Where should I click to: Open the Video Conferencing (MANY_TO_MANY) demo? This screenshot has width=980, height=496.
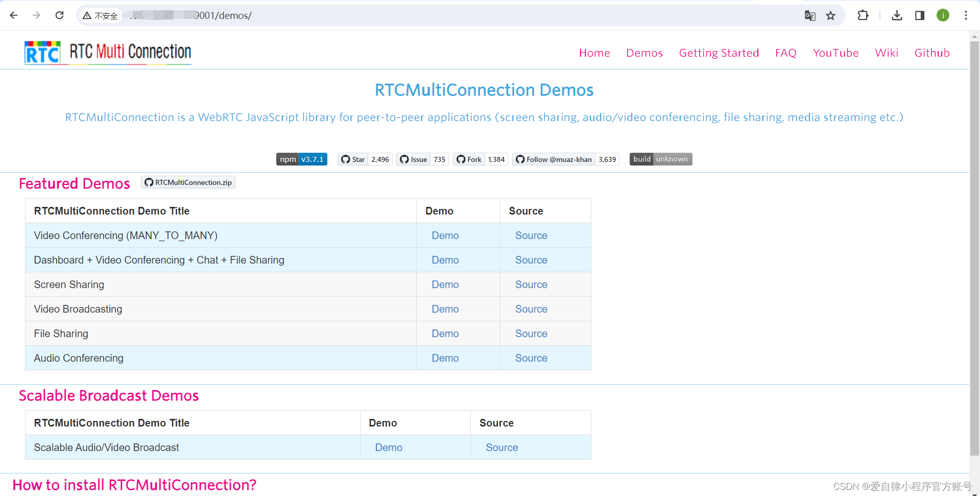[445, 235]
